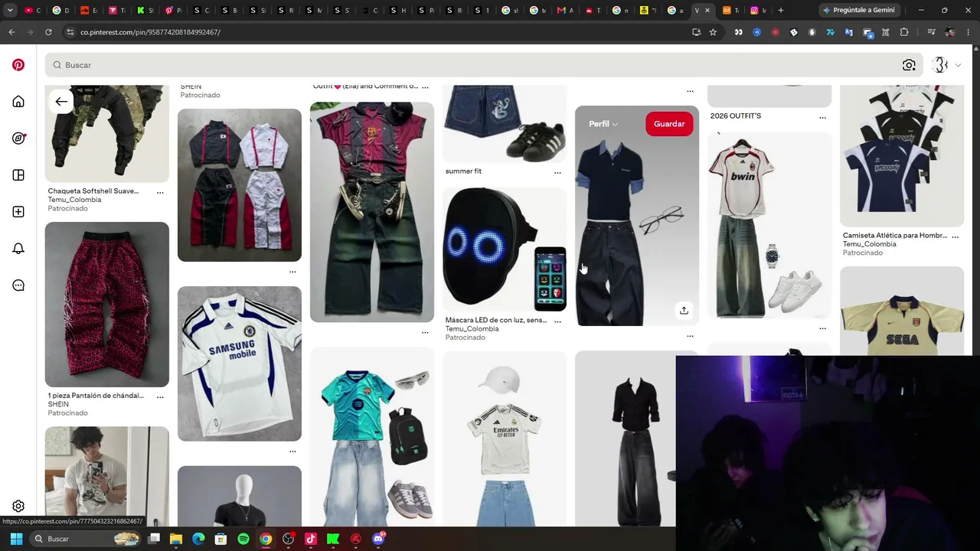The image size is (980, 551).
Task: Open Spotify from the taskbar
Action: click(243, 539)
